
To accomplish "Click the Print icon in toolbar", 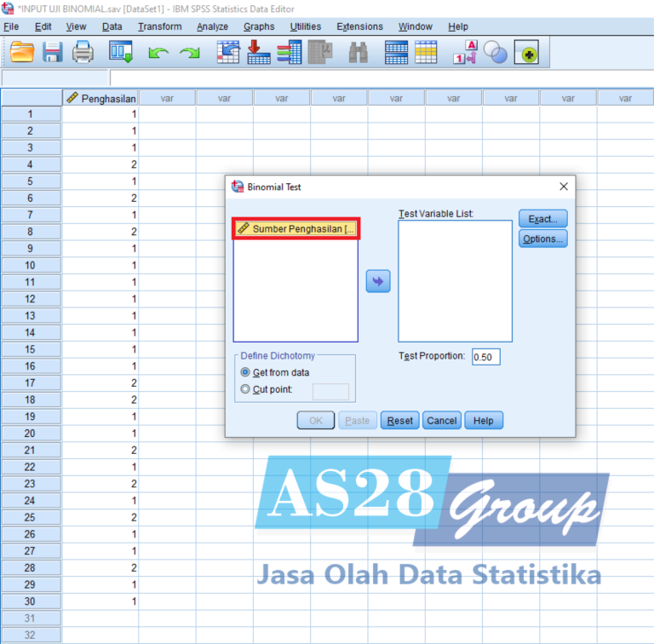I will pos(83,53).
